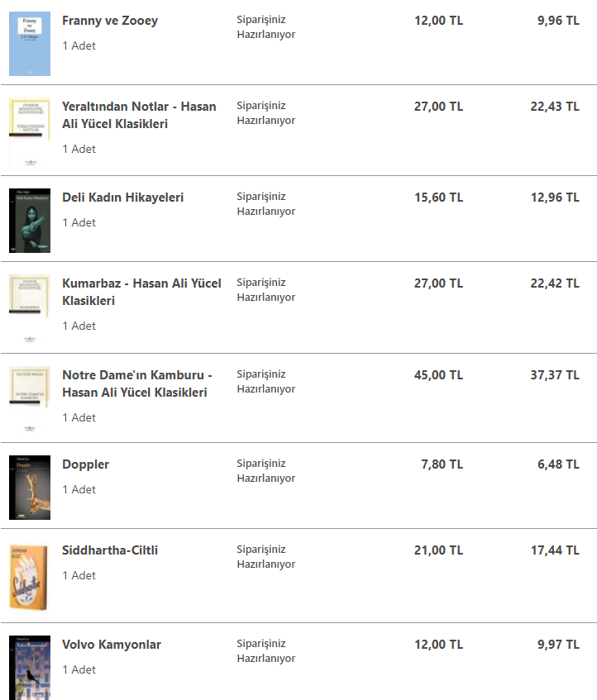The image size is (597, 700).
Task: Open the Kumarbaz book cover thumbnail
Action: (30, 309)
